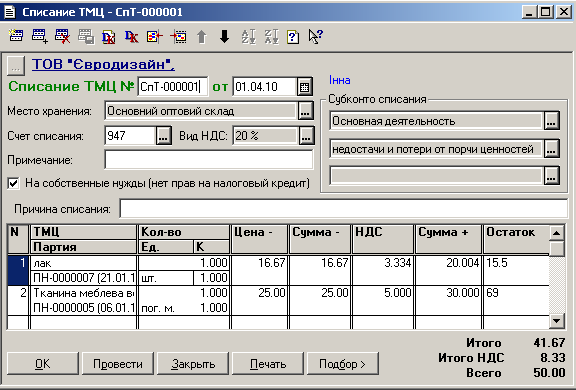Click the table scrollbar thumb
The image size is (576, 390).
click(557, 249)
